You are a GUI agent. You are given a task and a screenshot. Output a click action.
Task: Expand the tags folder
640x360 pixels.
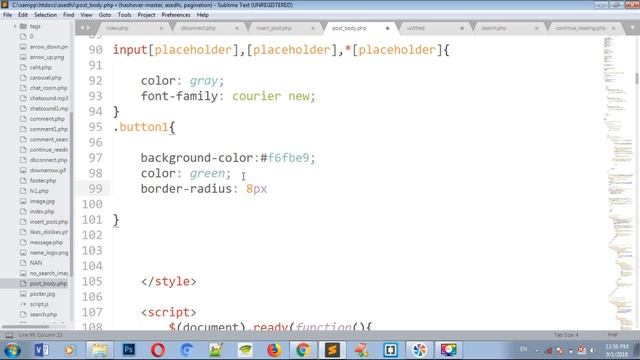click(x=15, y=26)
